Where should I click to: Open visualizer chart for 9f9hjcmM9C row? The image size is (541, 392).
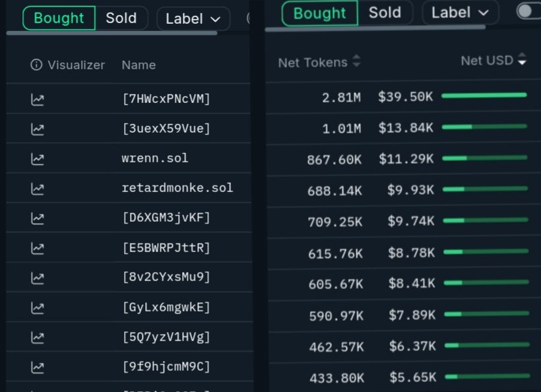[37, 368]
